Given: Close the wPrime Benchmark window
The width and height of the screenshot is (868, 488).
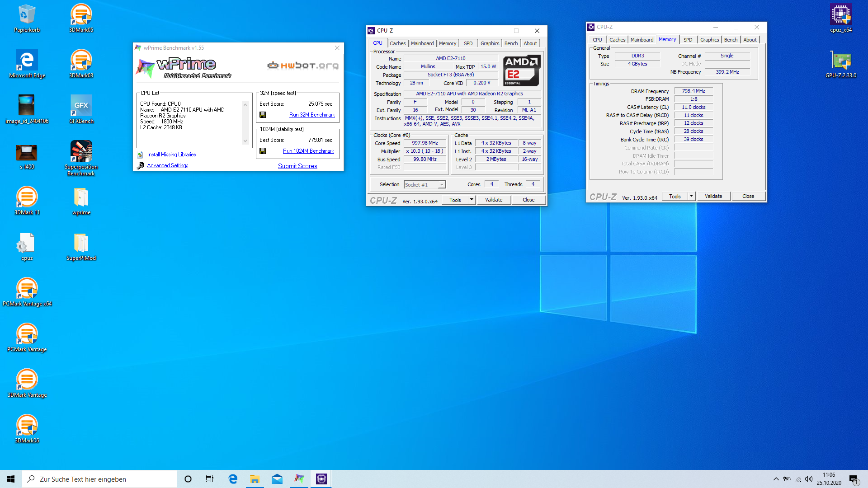Looking at the screenshot, I should tap(337, 48).
